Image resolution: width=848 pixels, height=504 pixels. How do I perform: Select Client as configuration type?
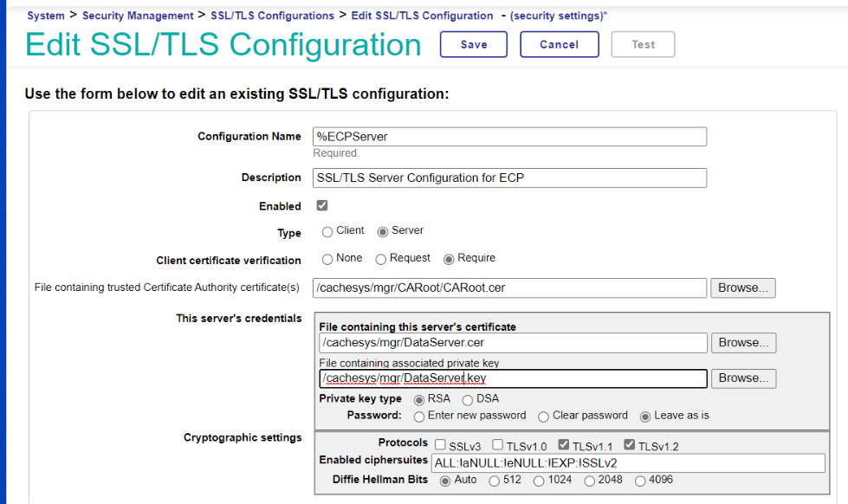(x=327, y=232)
